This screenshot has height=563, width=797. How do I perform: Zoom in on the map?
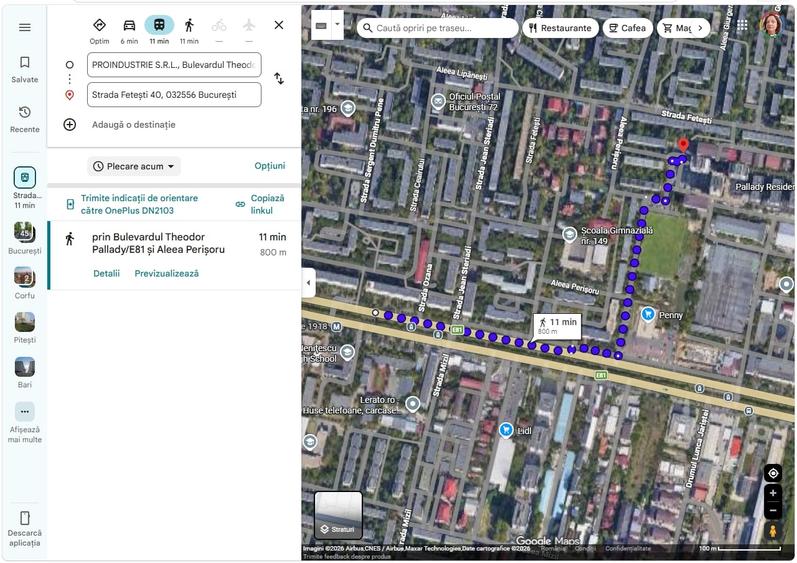(x=773, y=493)
